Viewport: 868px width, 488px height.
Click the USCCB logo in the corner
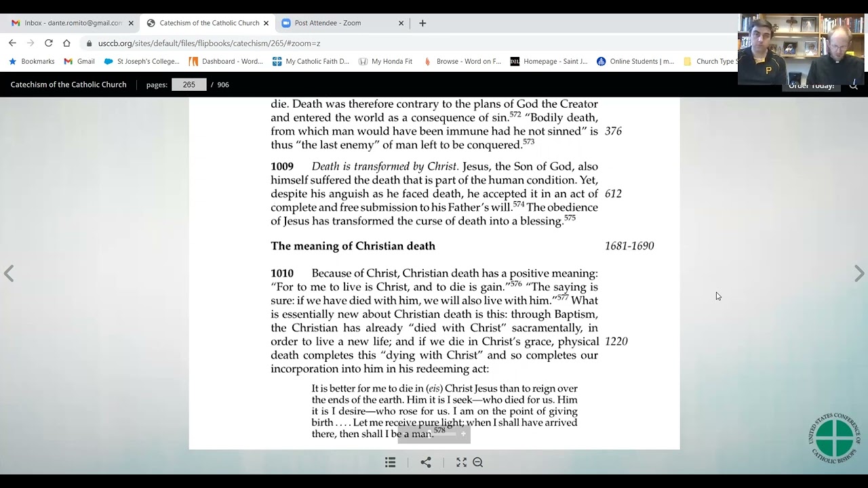point(835,437)
